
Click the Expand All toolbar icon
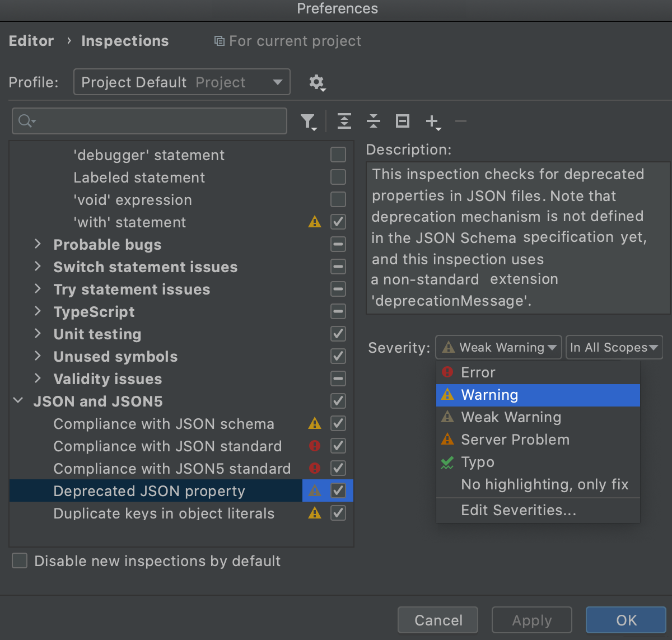coord(344,121)
